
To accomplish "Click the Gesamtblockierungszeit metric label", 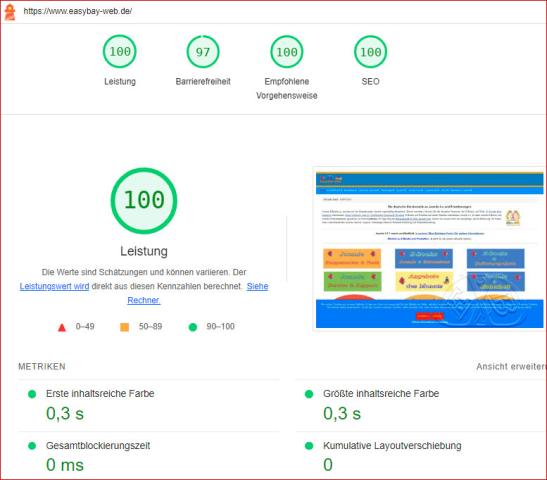I will tap(98, 445).
